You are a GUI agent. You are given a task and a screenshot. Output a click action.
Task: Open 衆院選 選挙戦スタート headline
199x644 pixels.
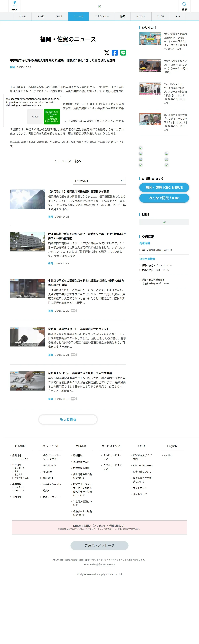point(79,329)
